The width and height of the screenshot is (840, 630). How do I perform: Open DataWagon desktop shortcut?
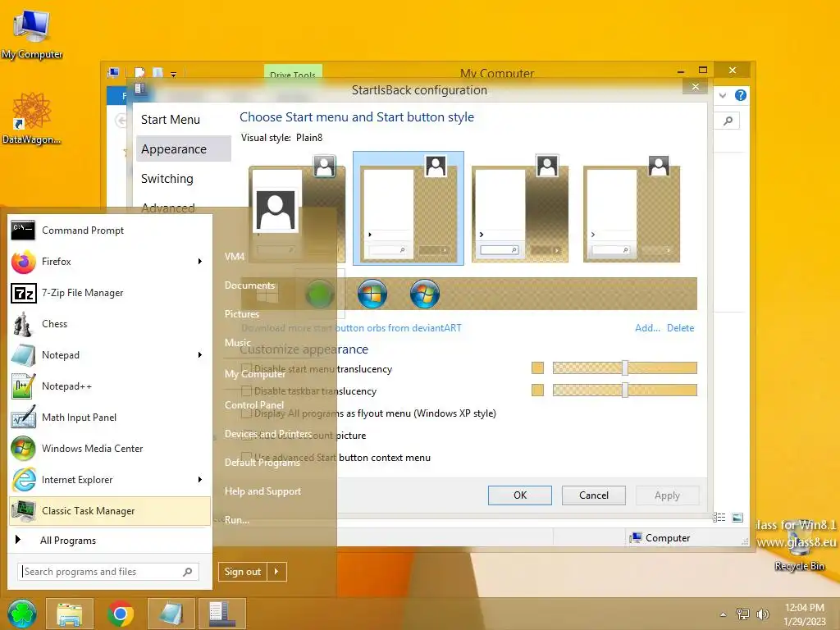click(32, 118)
